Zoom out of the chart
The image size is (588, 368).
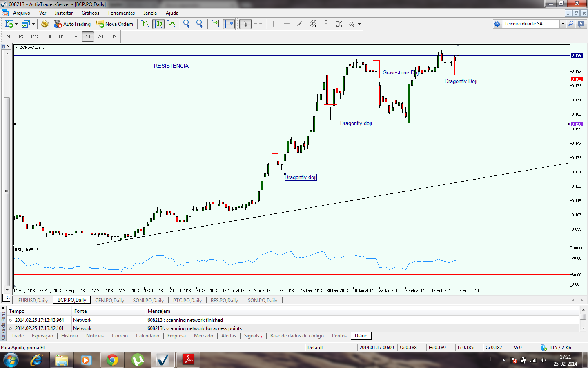pos(200,24)
